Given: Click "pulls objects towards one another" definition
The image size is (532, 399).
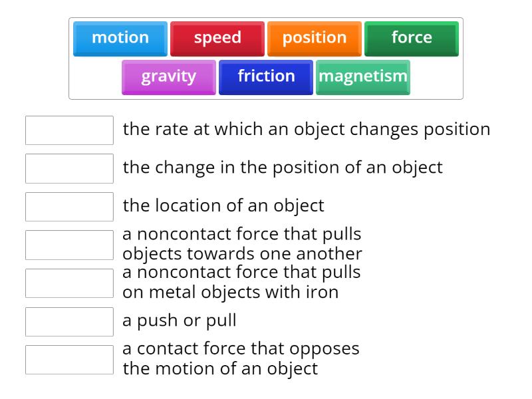Looking at the screenshot, I should click(x=242, y=243).
